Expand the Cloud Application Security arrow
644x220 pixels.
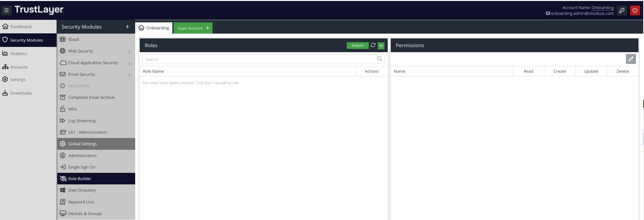(130, 64)
